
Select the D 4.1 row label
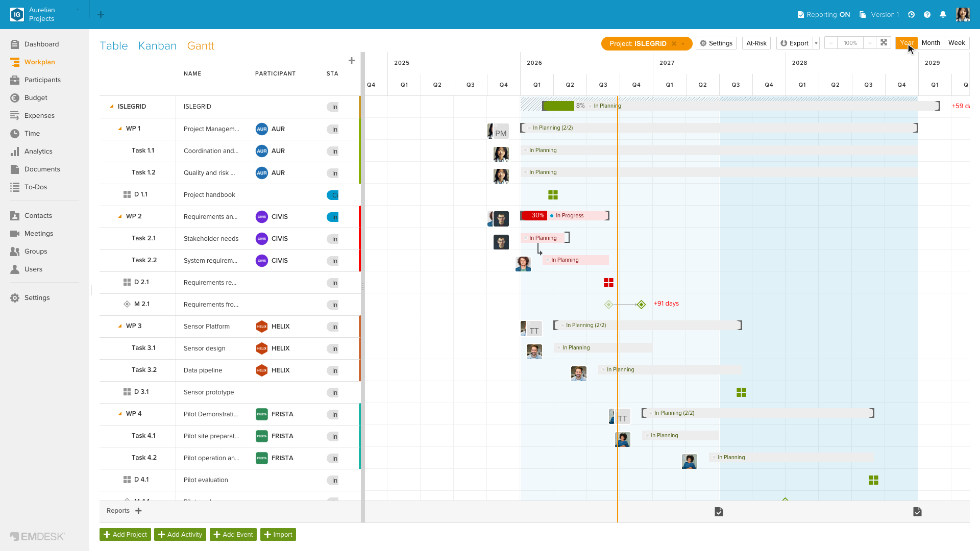click(x=141, y=480)
